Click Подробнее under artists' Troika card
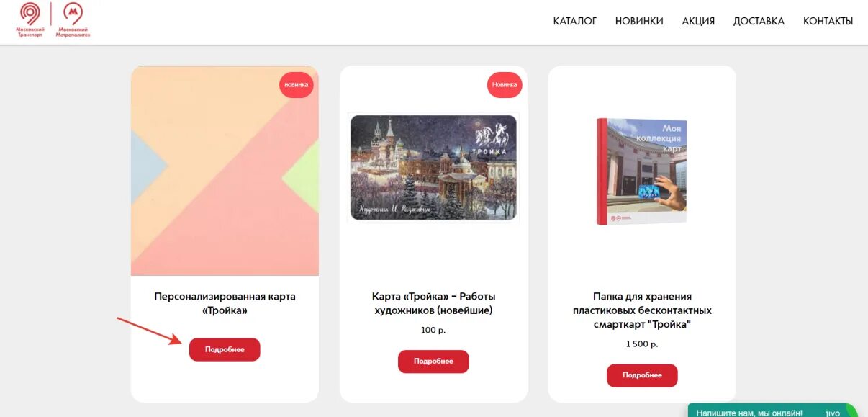The width and height of the screenshot is (868, 417). coord(433,362)
